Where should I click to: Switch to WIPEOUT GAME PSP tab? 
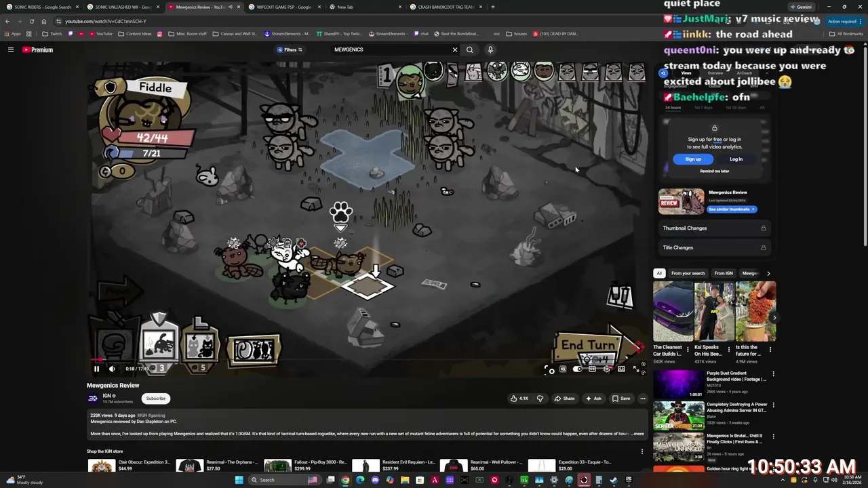coord(283,7)
